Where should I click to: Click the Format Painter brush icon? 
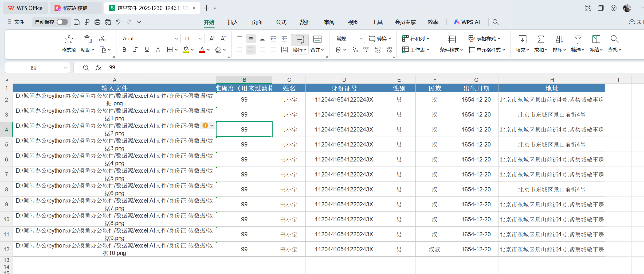[69, 40]
